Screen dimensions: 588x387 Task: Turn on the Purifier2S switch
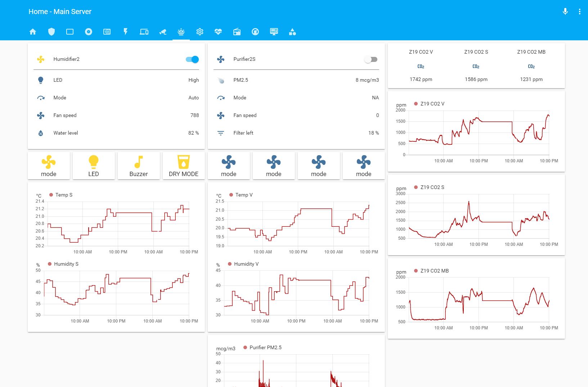[371, 59]
